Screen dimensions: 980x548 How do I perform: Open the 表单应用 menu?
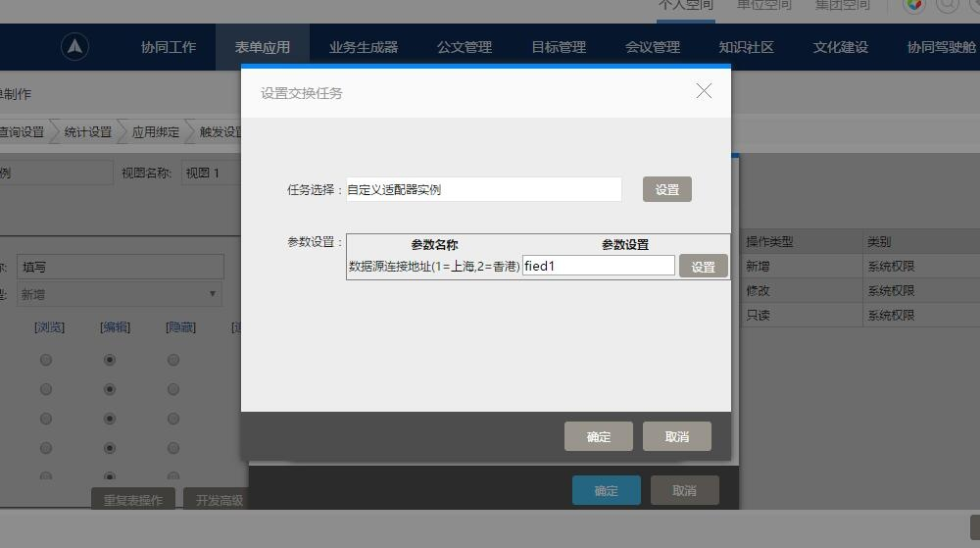pyautogui.click(x=263, y=47)
